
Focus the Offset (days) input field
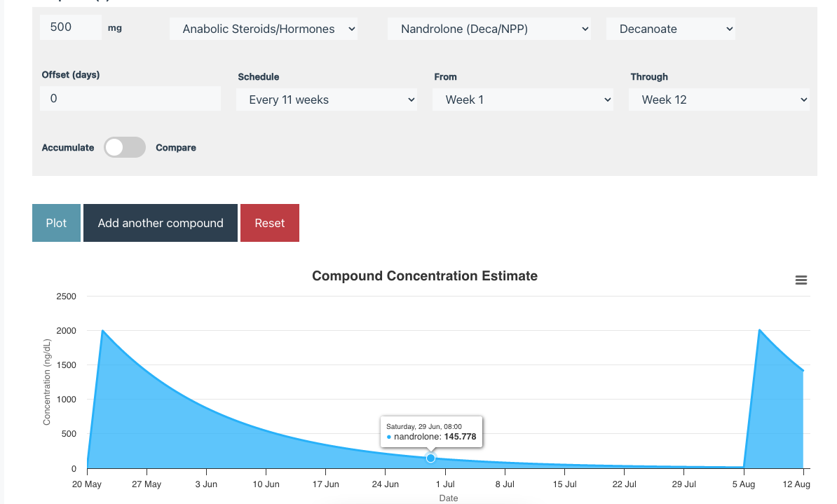pos(130,99)
